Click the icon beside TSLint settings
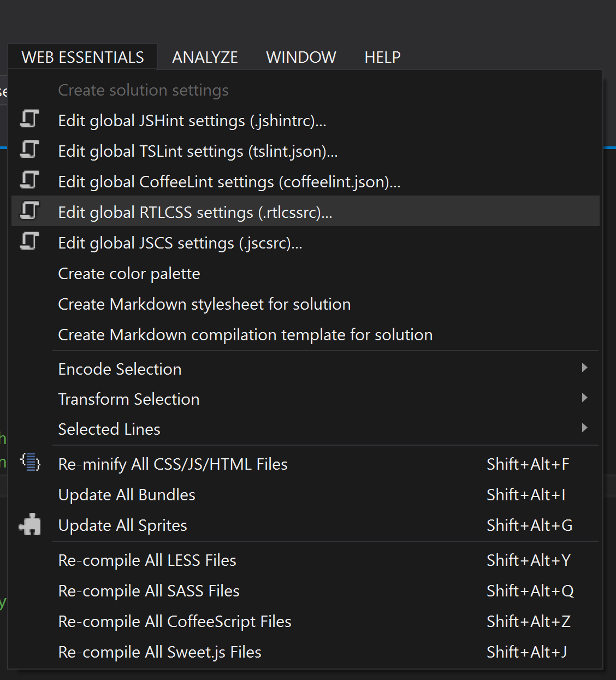 tap(29, 150)
